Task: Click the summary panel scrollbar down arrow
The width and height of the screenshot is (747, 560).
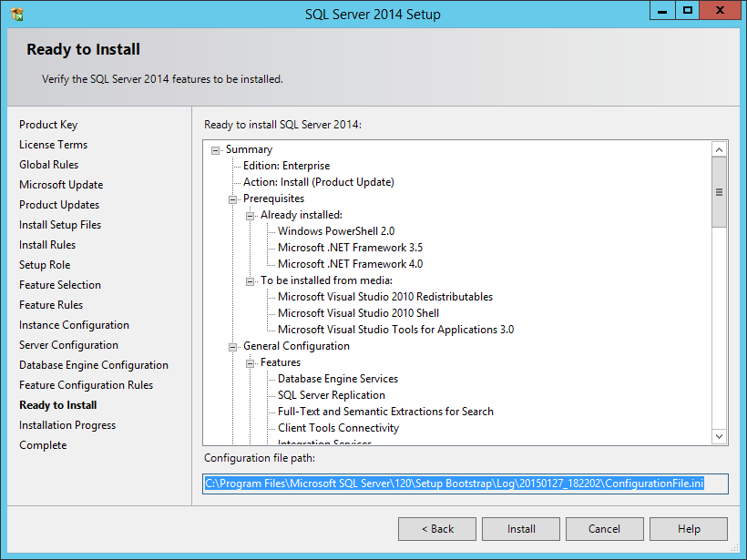Action: (719, 437)
